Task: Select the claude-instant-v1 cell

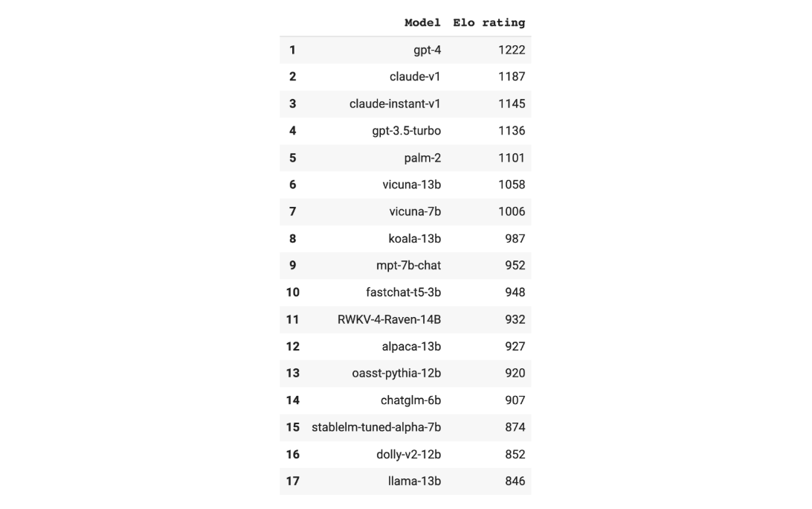Action: pyautogui.click(x=395, y=103)
